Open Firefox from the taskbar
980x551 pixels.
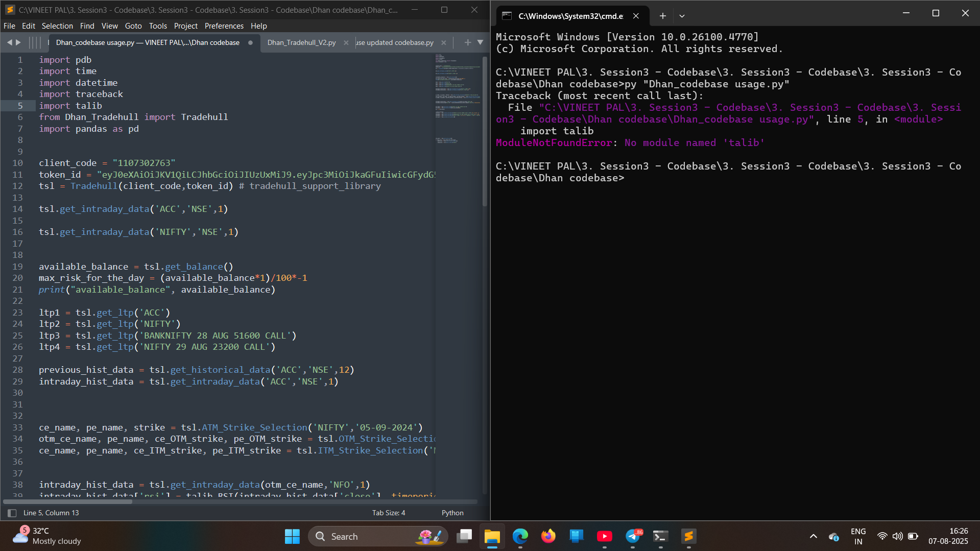(548, 536)
